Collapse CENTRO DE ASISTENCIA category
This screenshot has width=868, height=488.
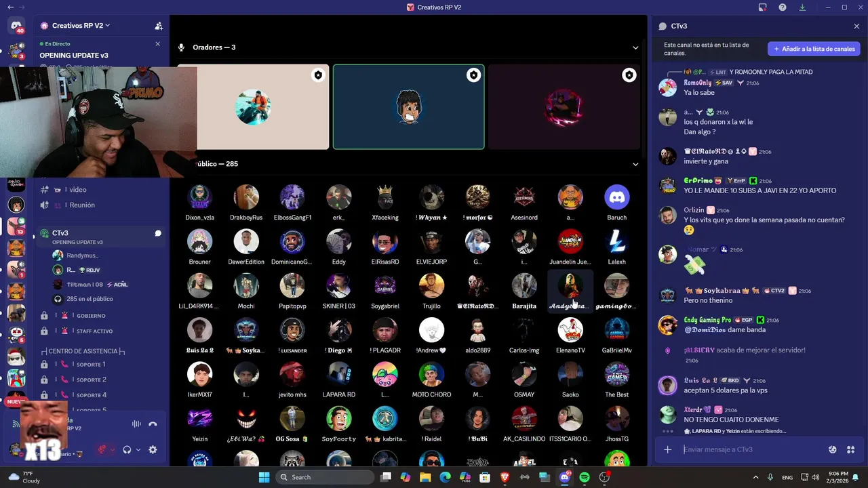point(83,351)
